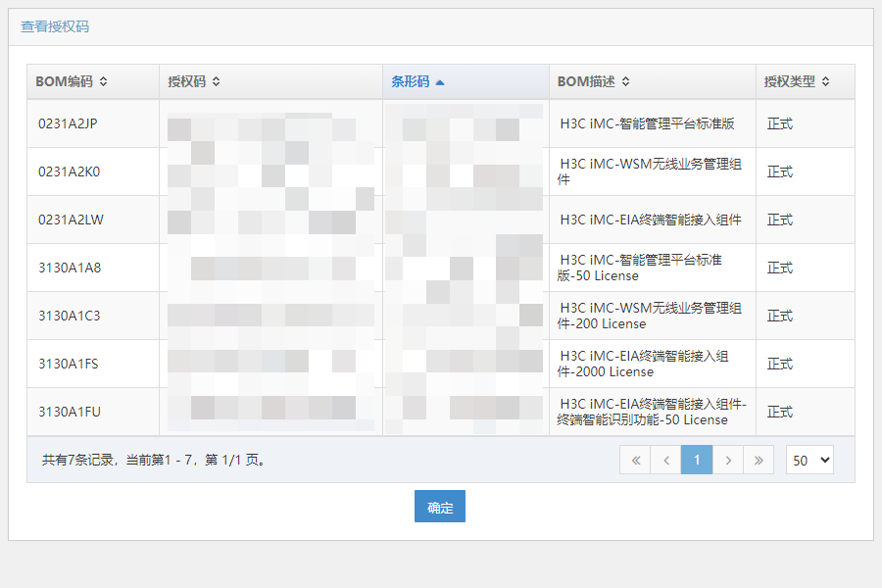This screenshot has height=588, width=882.
Task: Click the 授权类型 column header text
Action: coord(789,81)
